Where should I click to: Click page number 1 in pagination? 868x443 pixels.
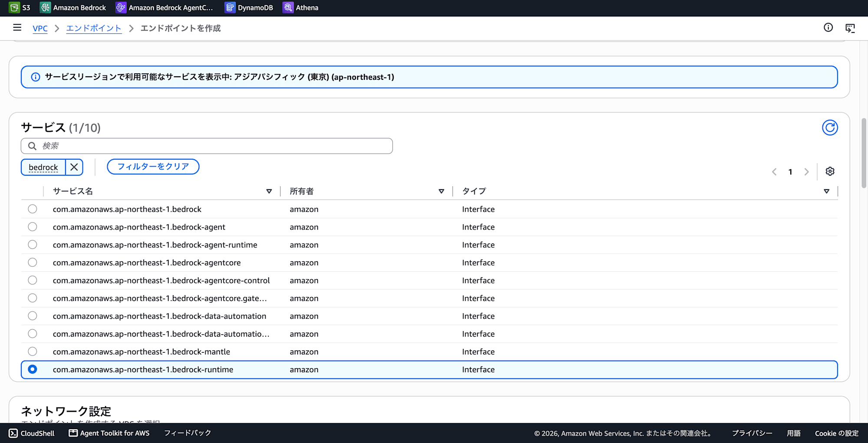(790, 172)
